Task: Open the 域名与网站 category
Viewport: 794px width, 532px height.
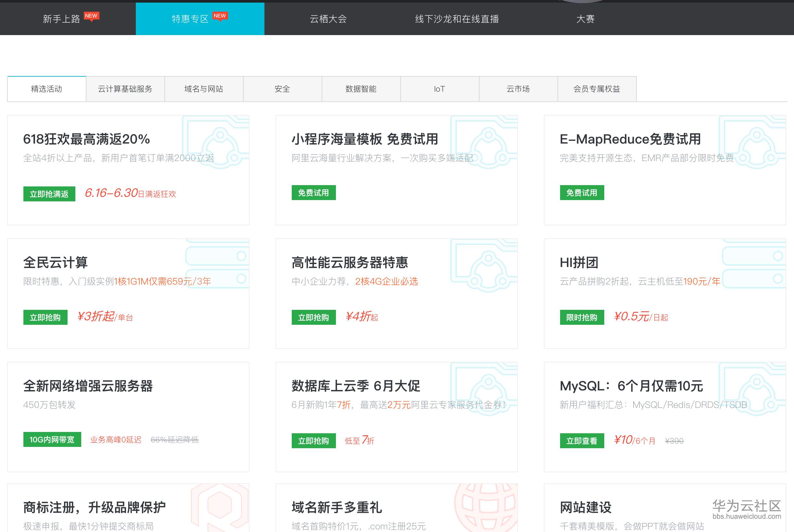Action: click(203, 89)
